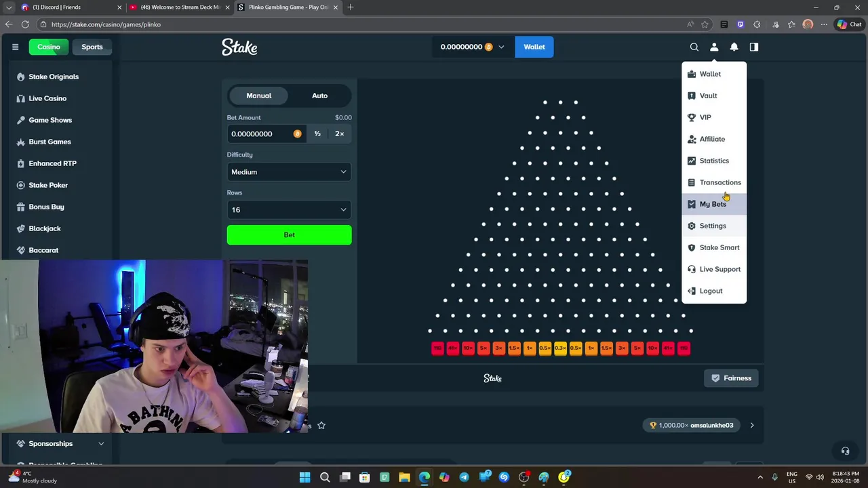Show hidden system tray icons
The height and width of the screenshot is (488, 868).
(x=760, y=477)
